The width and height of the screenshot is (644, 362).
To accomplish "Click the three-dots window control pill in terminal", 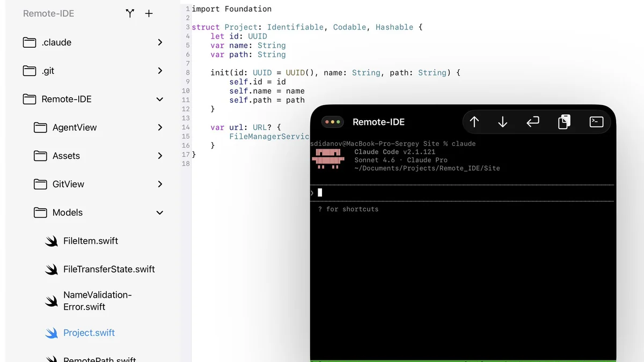I will tap(333, 122).
